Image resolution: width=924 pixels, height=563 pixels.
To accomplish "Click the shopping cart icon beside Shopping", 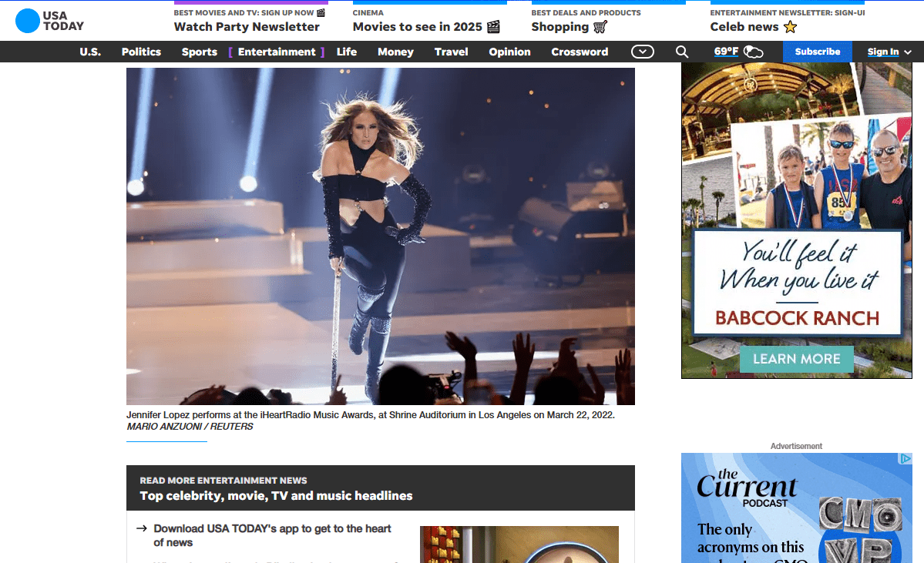I will (x=600, y=26).
